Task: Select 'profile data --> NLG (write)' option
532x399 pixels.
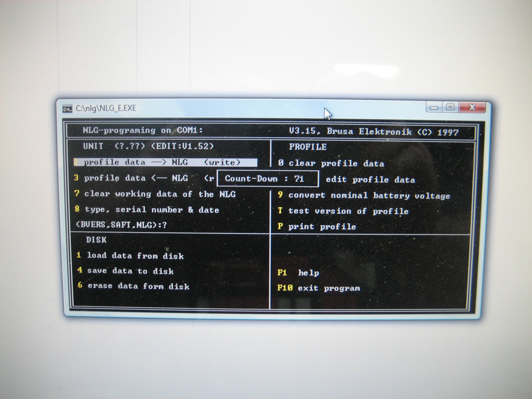Action: pyautogui.click(x=165, y=162)
